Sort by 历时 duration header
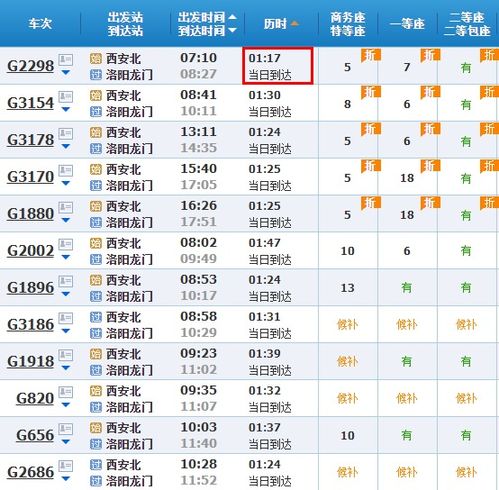Screen dimensions: 499x490 pyautogui.click(x=281, y=24)
